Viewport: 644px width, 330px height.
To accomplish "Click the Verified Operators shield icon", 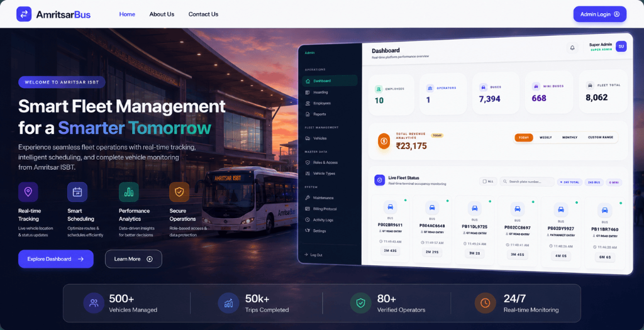I will pyautogui.click(x=360, y=304).
